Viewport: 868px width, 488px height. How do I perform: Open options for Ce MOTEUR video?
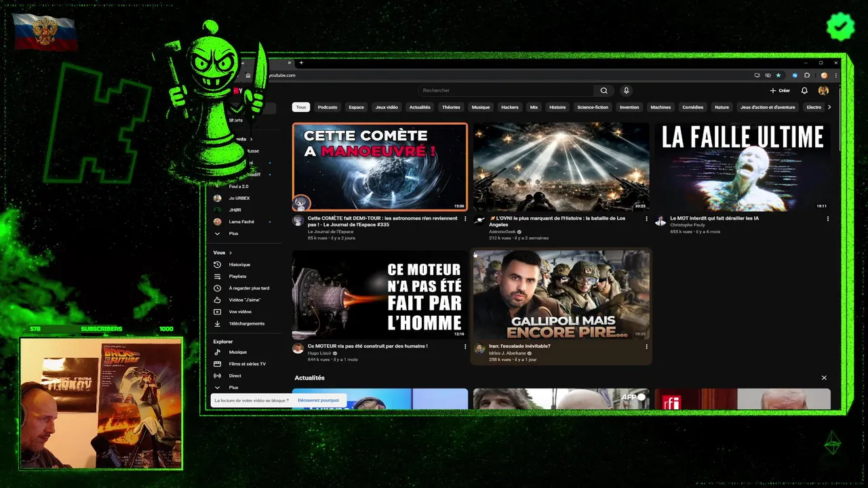465,346
